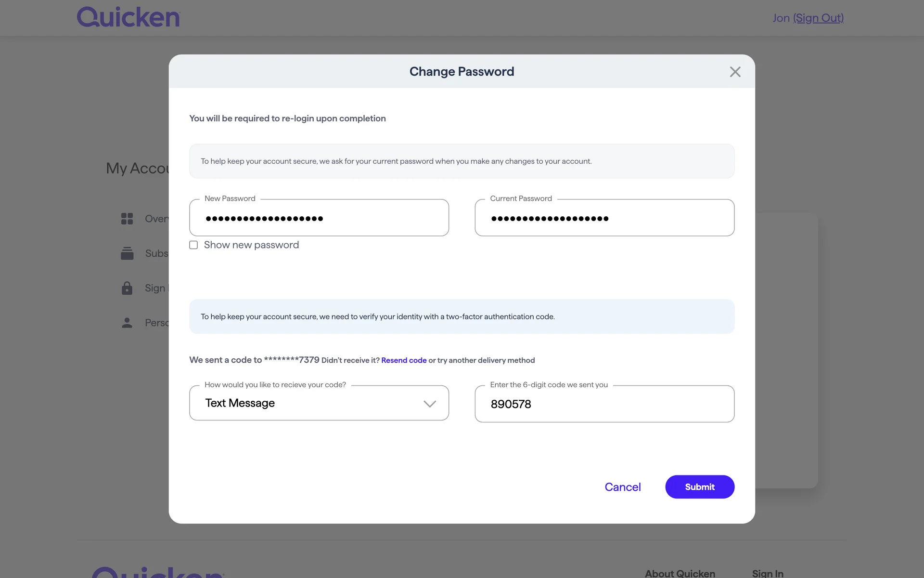Focus the New Password field
924x578 pixels.
pos(319,218)
